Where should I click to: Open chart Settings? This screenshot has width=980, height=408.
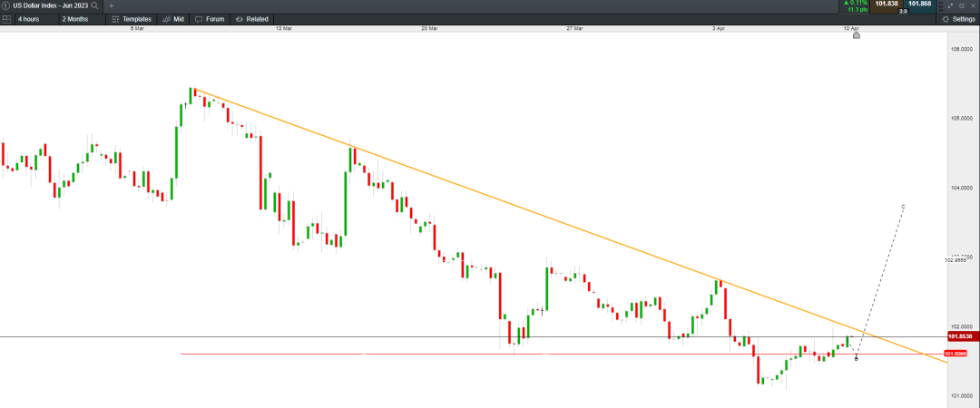(x=958, y=19)
